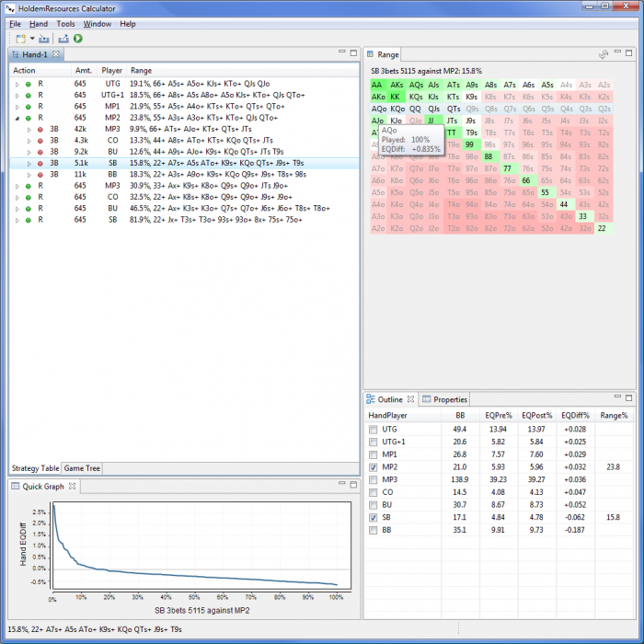Click the Range% column header in Outline
Screen dimensions: 644x644
click(614, 415)
